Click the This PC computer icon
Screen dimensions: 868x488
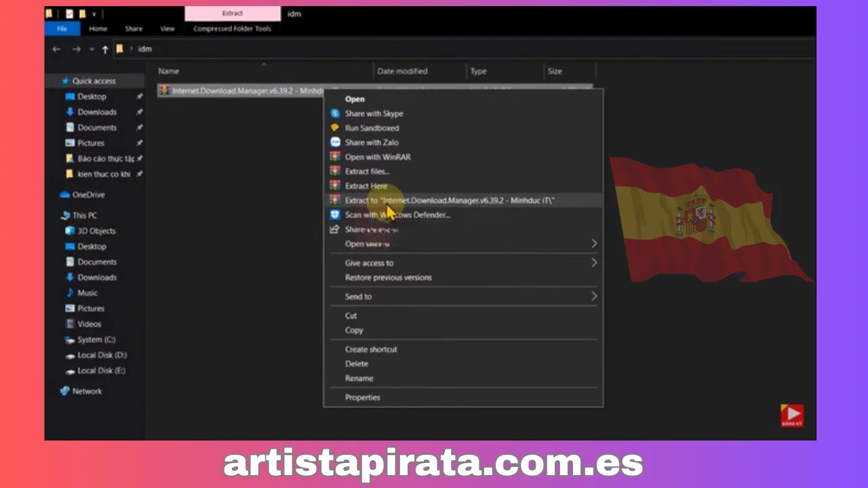[x=65, y=216]
